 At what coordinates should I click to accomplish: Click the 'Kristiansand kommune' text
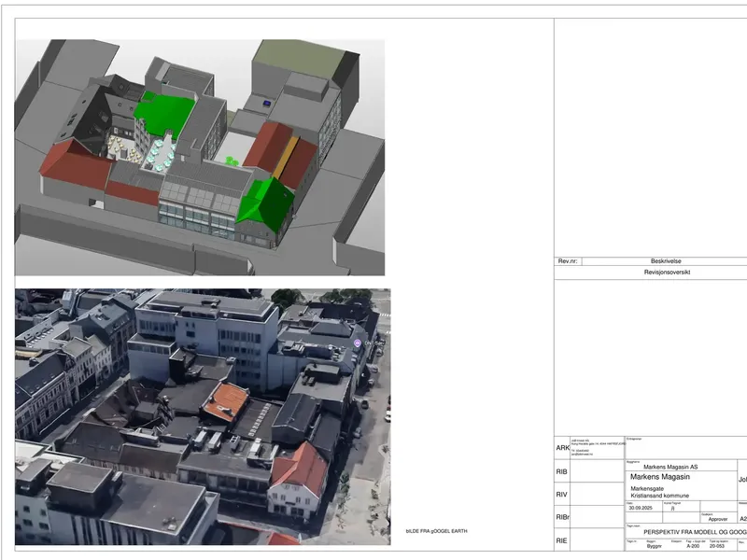(660, 496)
